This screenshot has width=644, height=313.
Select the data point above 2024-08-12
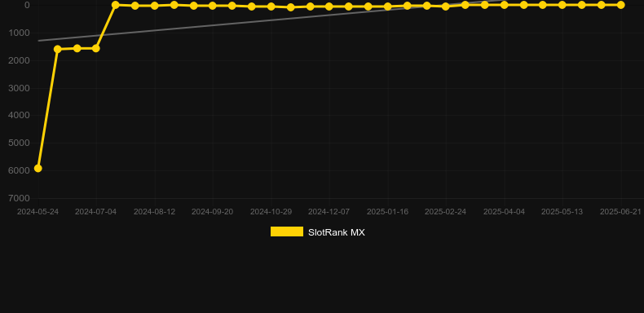(154, 6)
